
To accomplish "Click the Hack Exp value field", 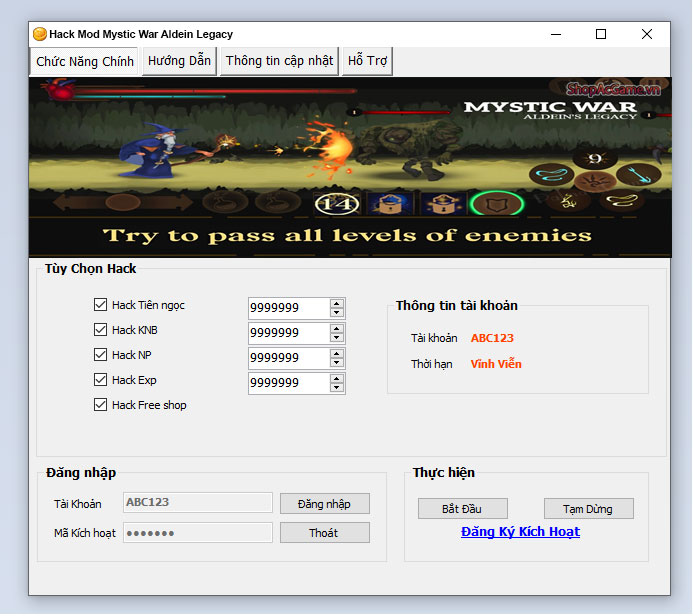I will pyautogui.click(x=289, y=383).
